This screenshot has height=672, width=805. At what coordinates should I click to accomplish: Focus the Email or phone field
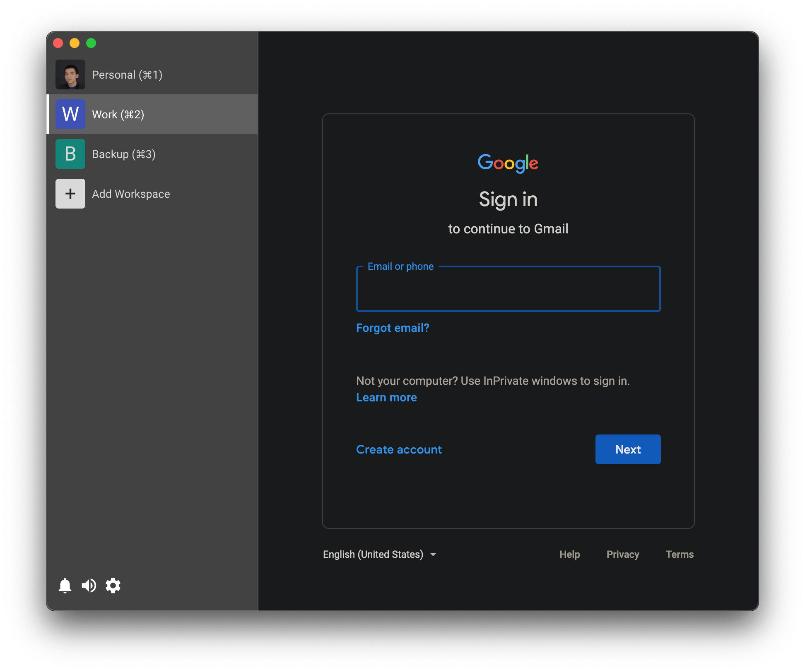508,290
